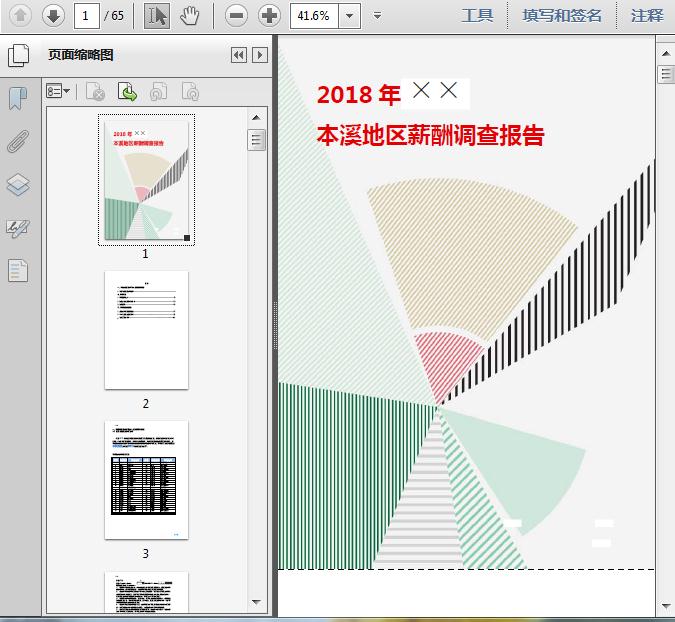The image size is (675, 622).
Task: Click thumbnail panel scroll down arrow
Action: (256, 602)
